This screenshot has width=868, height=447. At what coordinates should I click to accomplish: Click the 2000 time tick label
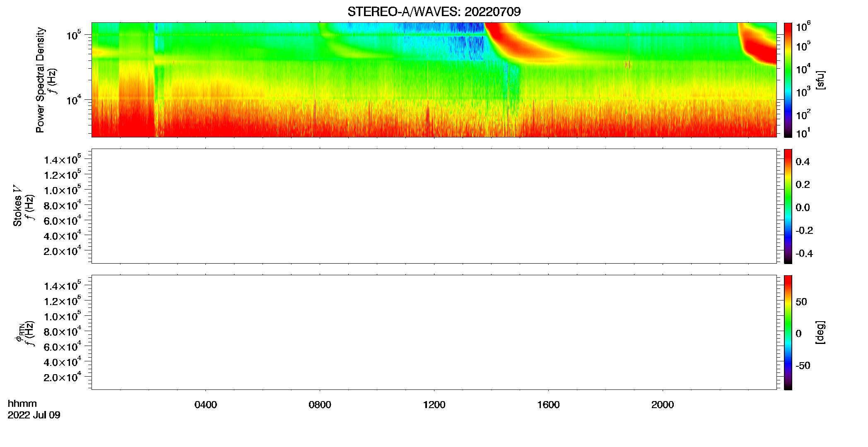663,405
